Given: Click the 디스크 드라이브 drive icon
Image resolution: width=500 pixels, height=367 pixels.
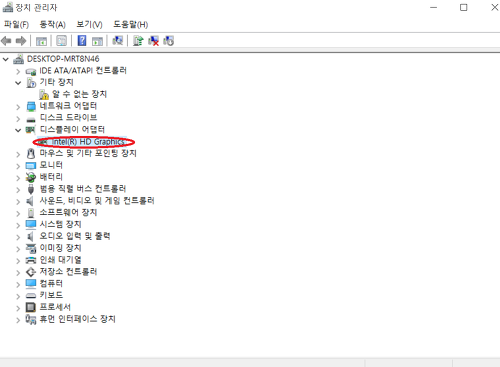Looking at the screenshot, I should point(31,119).
